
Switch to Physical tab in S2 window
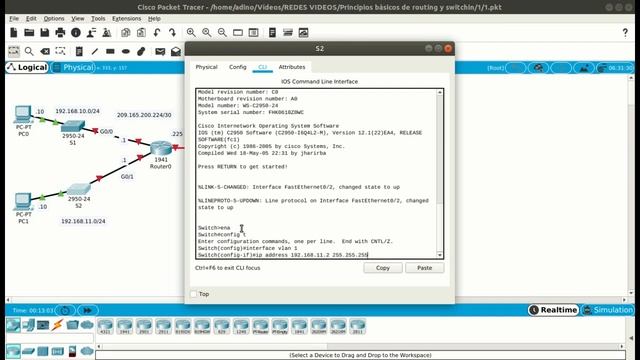point(207,67)
